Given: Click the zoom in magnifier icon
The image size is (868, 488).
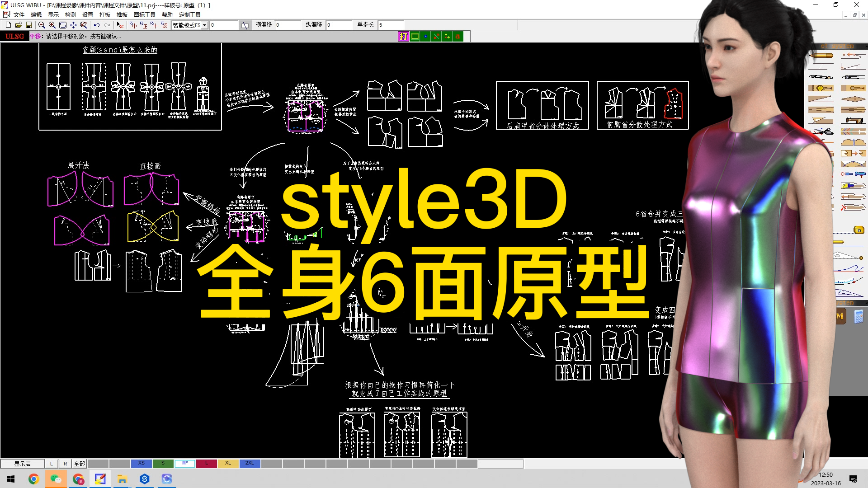Looking at the screenshot, I should [52, 25].
